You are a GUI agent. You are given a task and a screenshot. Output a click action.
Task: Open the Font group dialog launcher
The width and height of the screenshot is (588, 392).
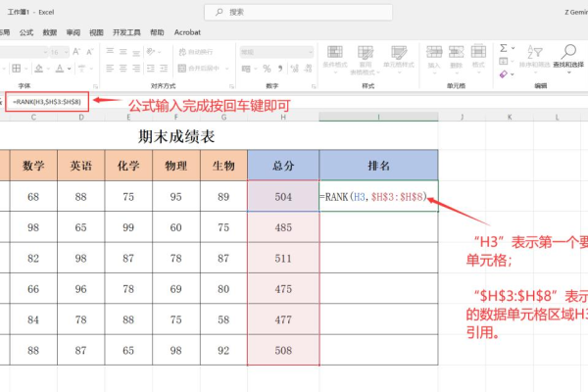click(x=96, y=86)
